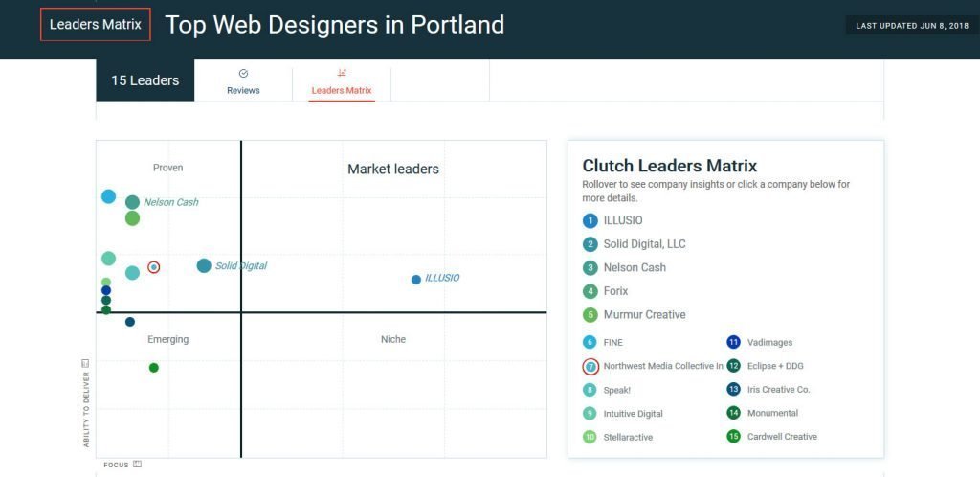Switch to the Leaders Matrix tab
The width and height of the screenshot is (980, 477).
[342, 81]
